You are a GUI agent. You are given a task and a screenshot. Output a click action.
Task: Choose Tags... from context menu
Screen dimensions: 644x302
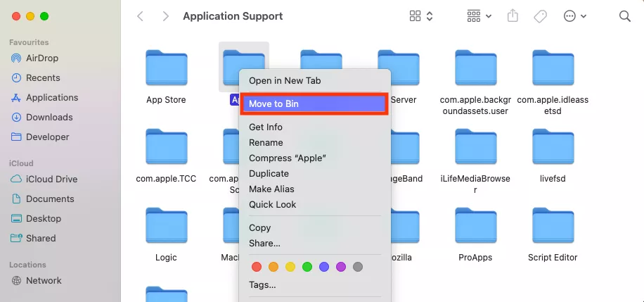coord(314,284)
